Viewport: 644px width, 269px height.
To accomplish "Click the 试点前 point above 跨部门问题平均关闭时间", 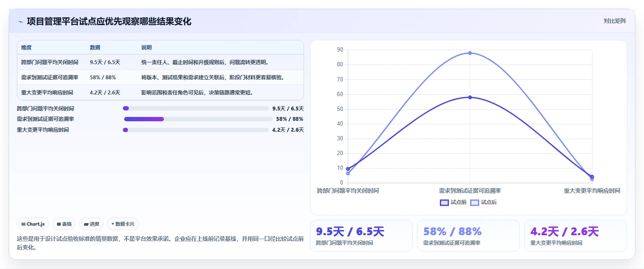I will (x=348, y=169).
